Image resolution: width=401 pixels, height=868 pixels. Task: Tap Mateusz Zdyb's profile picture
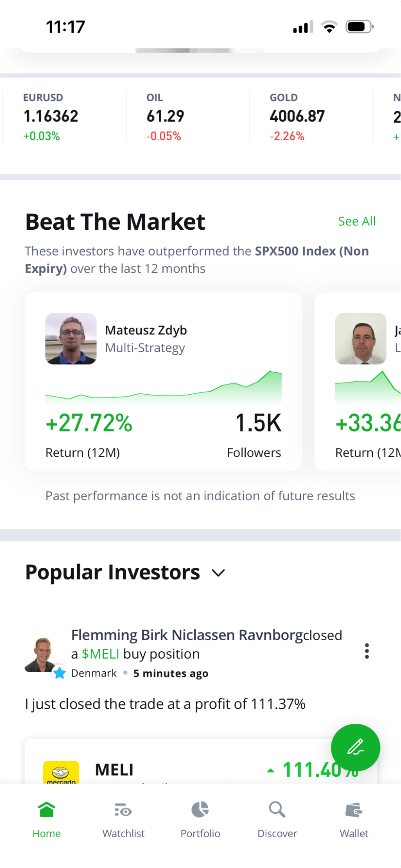[x=71, y=339]
